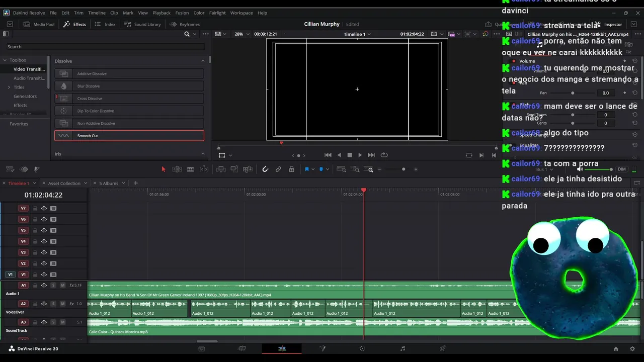
Task: Toggle the Effects panel button
Action: pos(74,24)
